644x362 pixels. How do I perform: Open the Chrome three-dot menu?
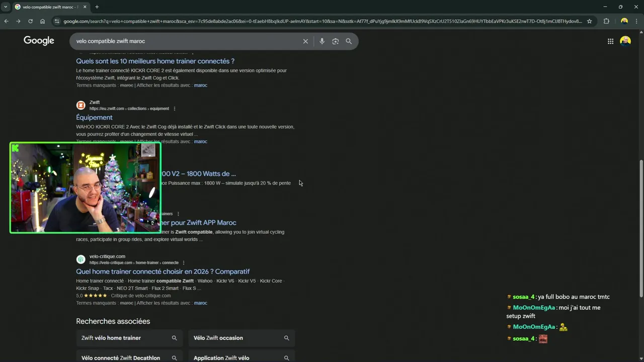tap(637, 21)
